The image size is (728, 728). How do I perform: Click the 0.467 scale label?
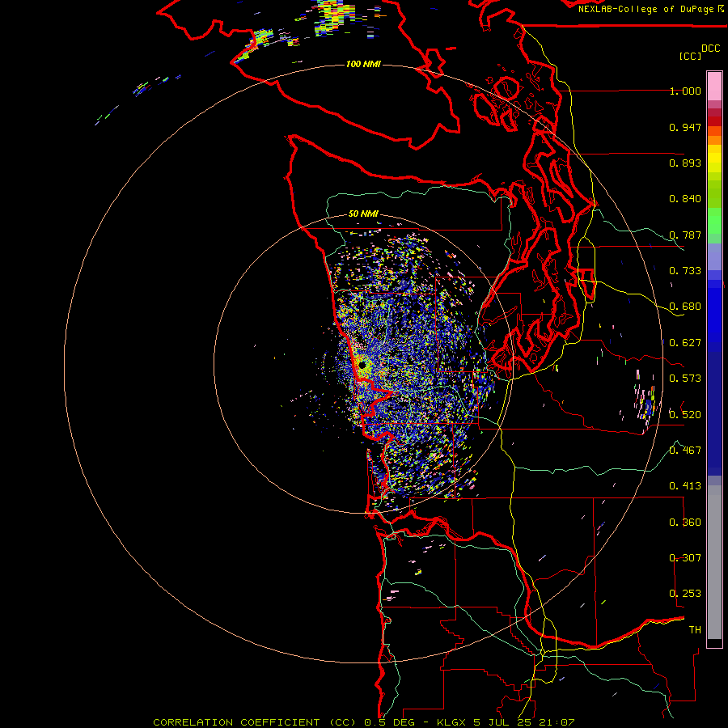(685, 451)
